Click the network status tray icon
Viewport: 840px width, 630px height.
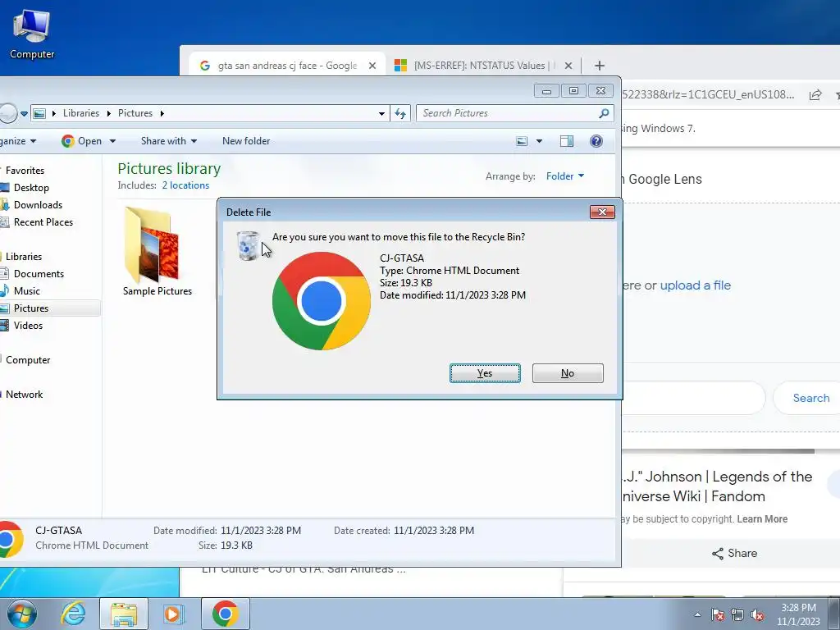click(x=737, y=614)
